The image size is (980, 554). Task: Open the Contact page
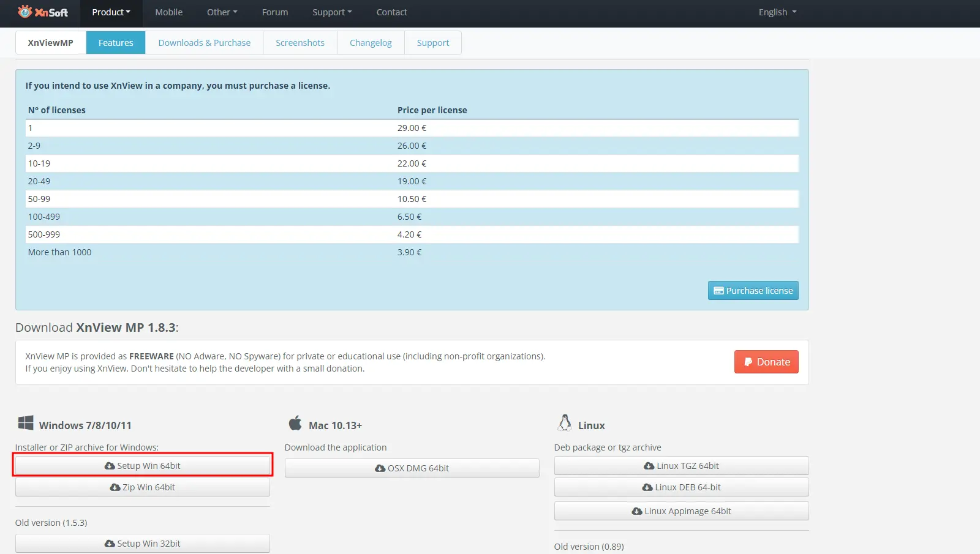[392, 12]
